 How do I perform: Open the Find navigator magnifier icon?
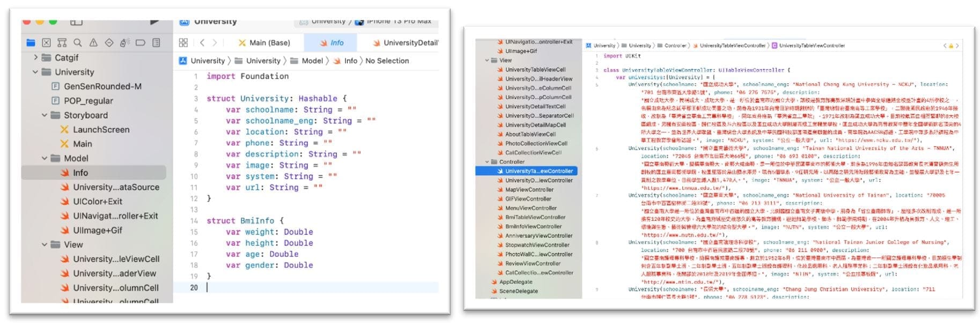tap(78, 42)
